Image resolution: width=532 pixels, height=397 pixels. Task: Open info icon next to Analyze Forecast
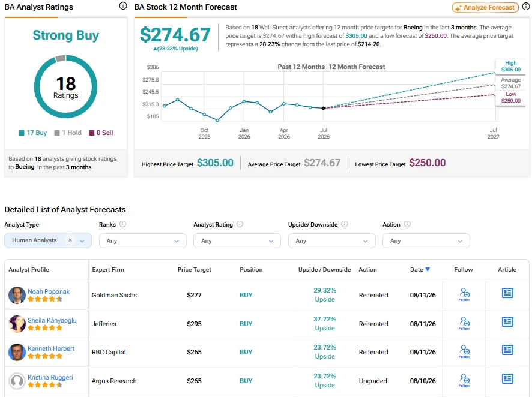click(x=526, y=7)
